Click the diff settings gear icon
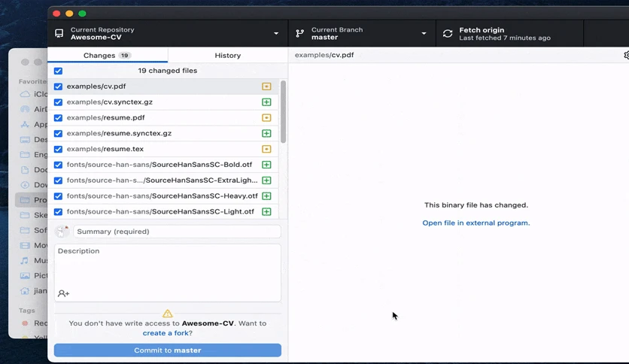This screenshot has height=364, width=629. tap(626, 55)
